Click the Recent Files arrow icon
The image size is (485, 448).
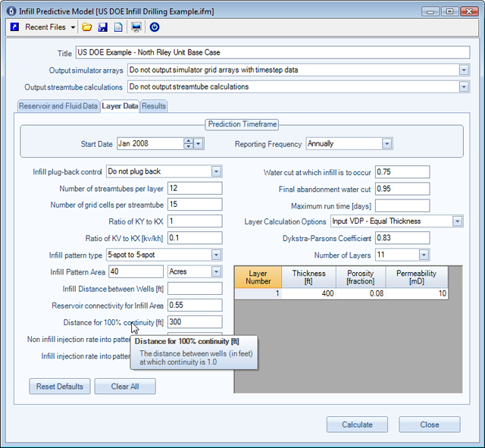point(14,27)
